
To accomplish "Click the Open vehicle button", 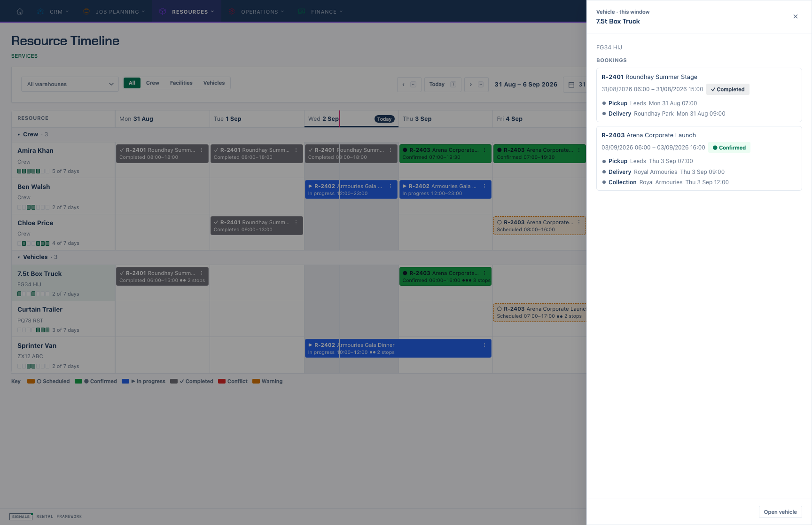I will 780,512.
